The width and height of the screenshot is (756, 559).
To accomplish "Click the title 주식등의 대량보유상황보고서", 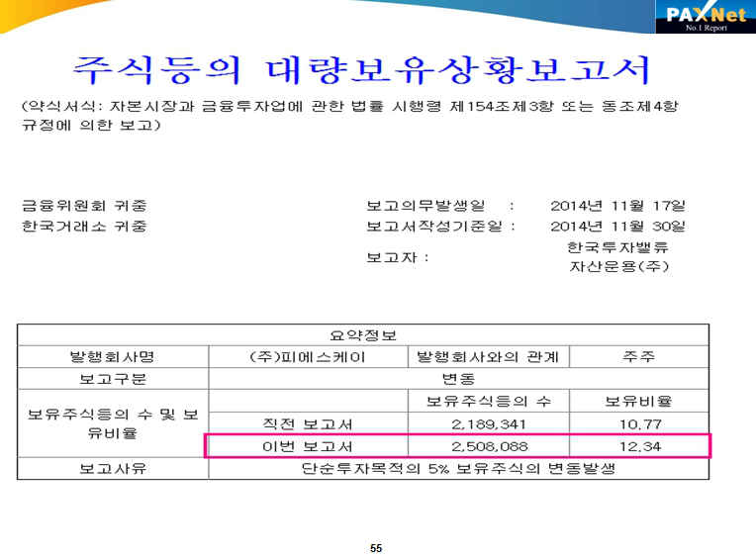I will click(x=361, y=69).
